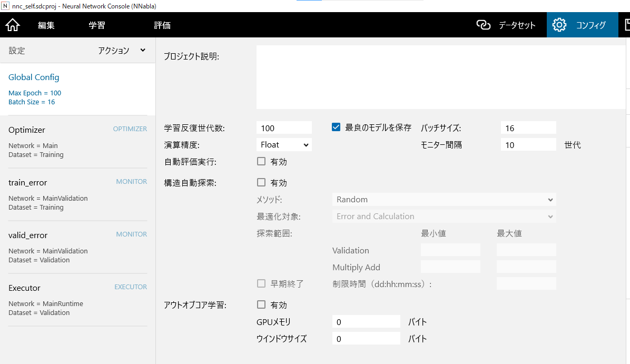Image resolution: width=630 pixels, height=364 pixels.
Task: Select the Executor config entry
Action: coord(77,300)
